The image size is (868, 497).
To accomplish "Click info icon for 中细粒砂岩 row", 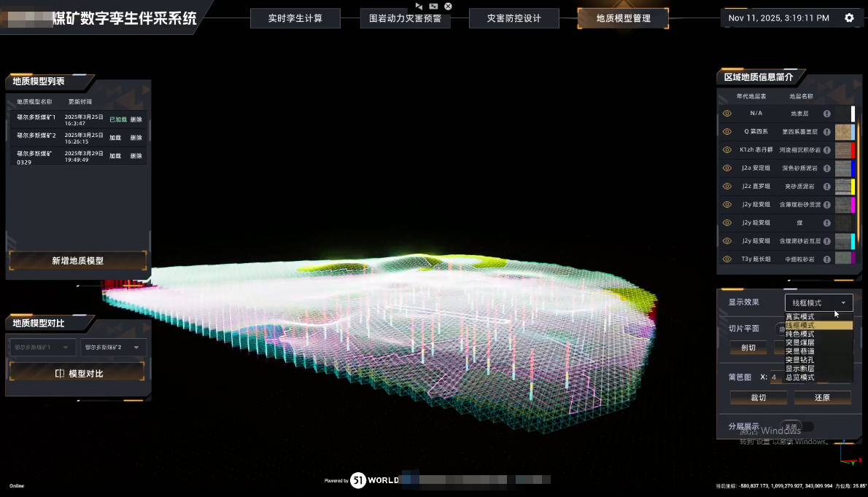I will [x=826, y=259].
